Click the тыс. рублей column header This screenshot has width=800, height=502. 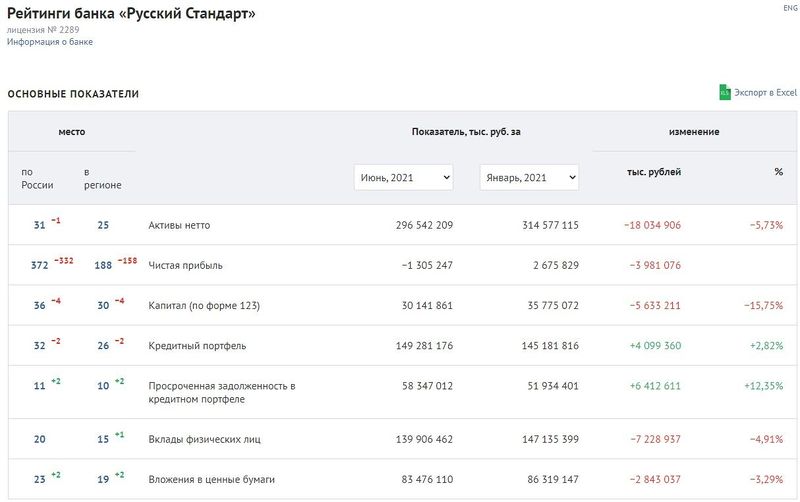[654, 172]
